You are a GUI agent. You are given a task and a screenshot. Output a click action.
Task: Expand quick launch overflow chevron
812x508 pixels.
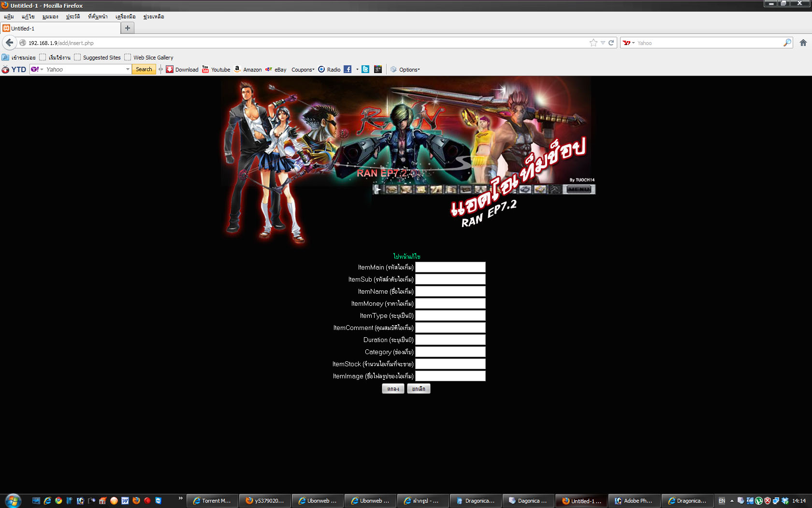pyautogui.click(x=180, y=498)
